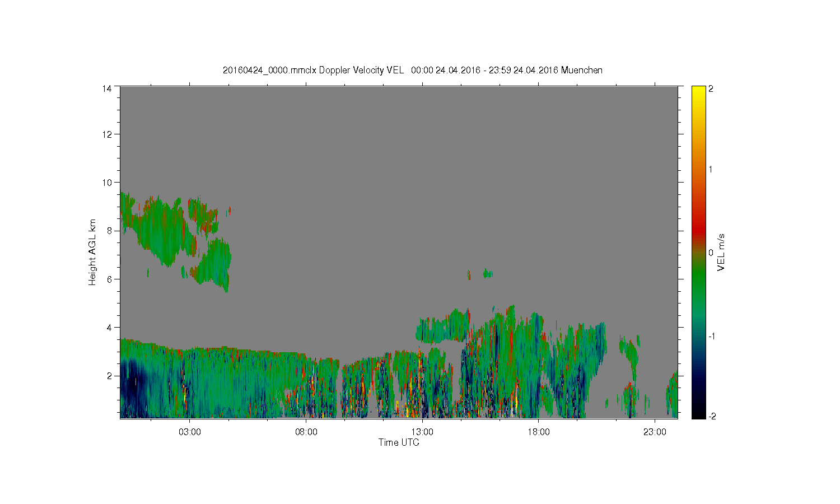Click the color bar value -2
Screen dimensions: 840x504
coord(712,416)
